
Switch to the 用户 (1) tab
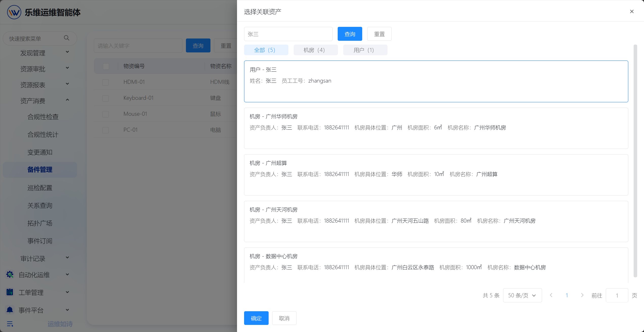pyautogui.click(x=365, y=50)
